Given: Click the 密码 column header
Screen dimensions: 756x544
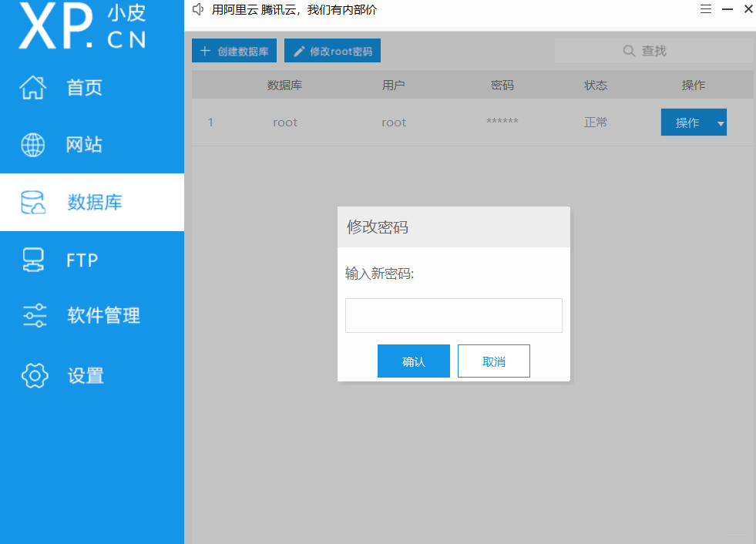Looking at the screenshot, I should pyautogui.click(x=502, y=86).
